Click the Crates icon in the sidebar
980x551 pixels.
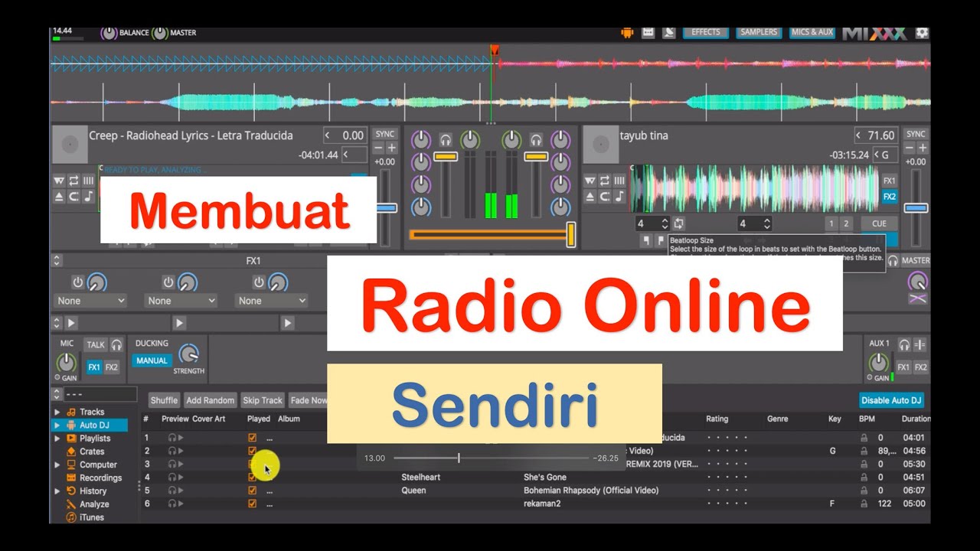(71, 452)
